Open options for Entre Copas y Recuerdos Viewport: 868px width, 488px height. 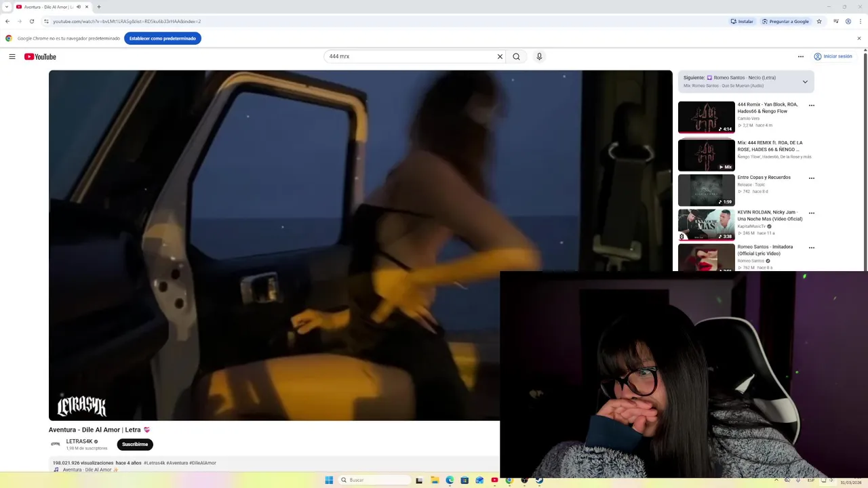click(812, 178)
